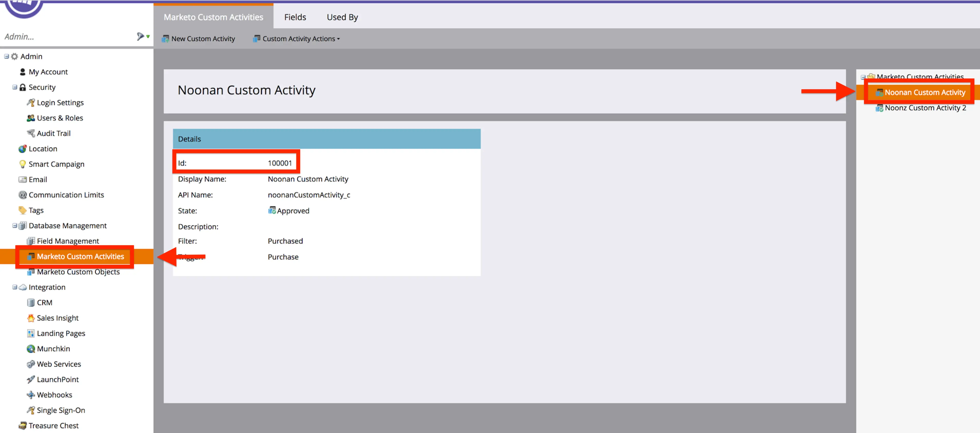Open the Treasure Chest label
Viewport: 980px width, 433px height.
[x=54, y=425]
